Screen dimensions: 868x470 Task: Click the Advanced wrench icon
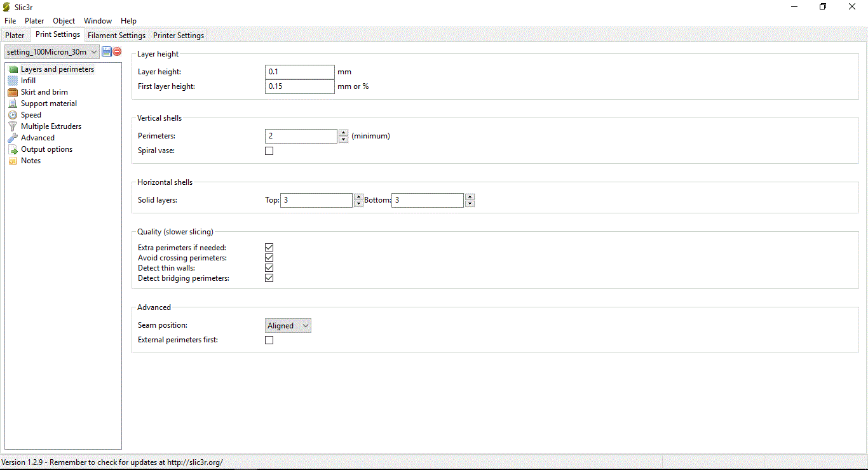13,138
